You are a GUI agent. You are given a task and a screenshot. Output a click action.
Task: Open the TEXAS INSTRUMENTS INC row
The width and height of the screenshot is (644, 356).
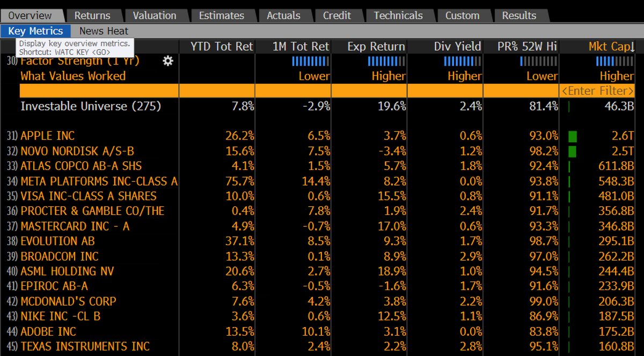pos(85,346)
